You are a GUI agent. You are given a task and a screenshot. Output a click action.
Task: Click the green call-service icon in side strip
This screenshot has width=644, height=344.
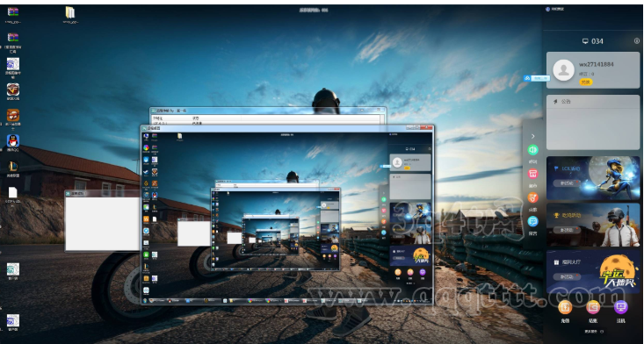pos(532,150)
